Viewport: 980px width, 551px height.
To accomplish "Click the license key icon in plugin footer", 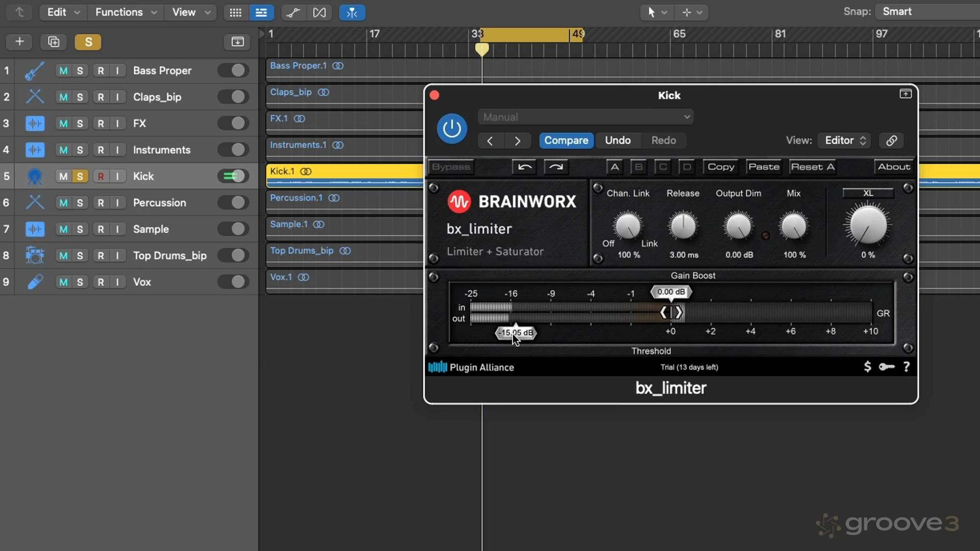I will point(887,367).
